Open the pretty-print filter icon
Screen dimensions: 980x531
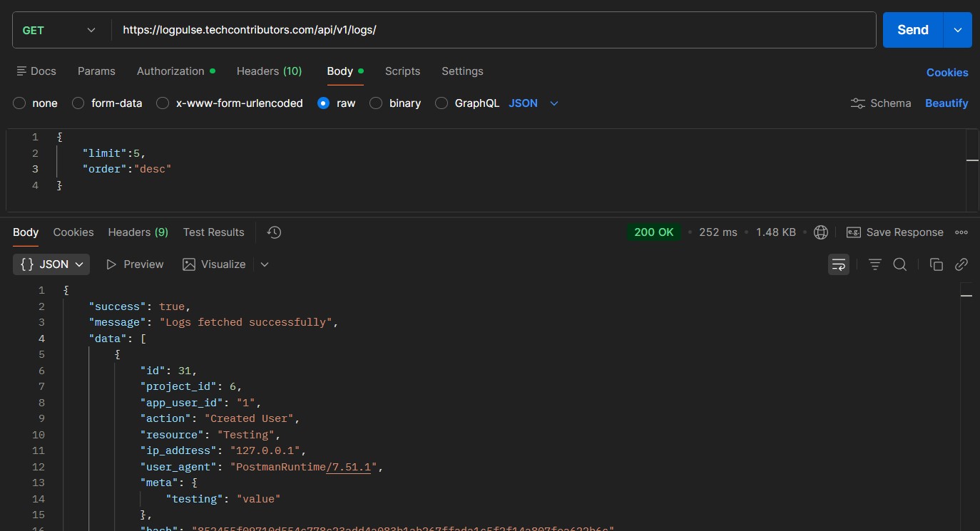(x=874, y=264)
